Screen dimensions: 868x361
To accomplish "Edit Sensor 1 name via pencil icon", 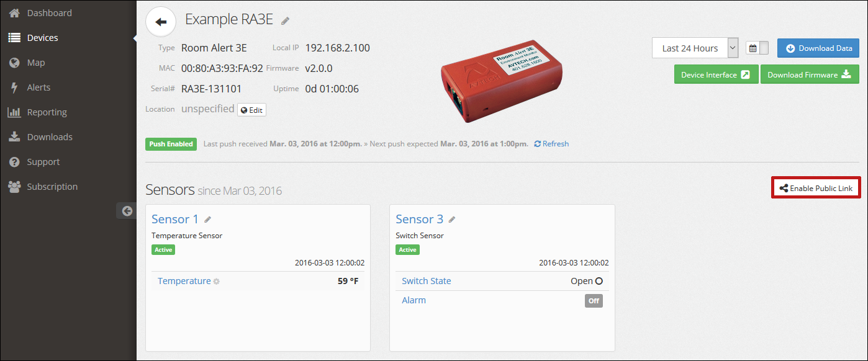I will (x=207, y=218).
